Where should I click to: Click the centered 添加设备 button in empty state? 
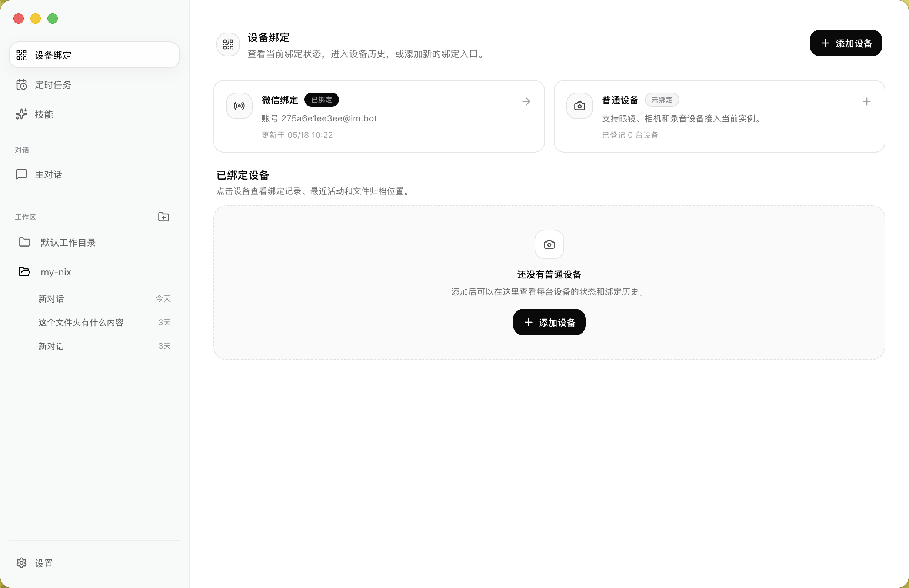549,322
